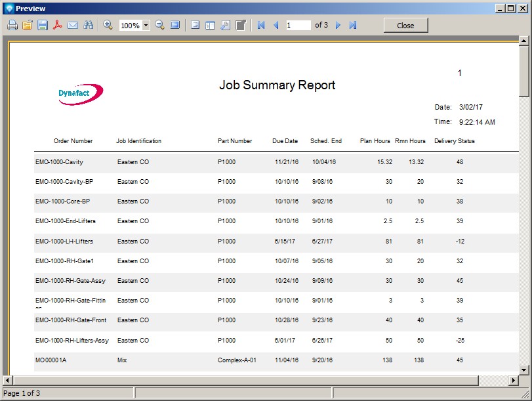
Task: Save the report using floppy disk icon
Action: click(x=43, y=25)
